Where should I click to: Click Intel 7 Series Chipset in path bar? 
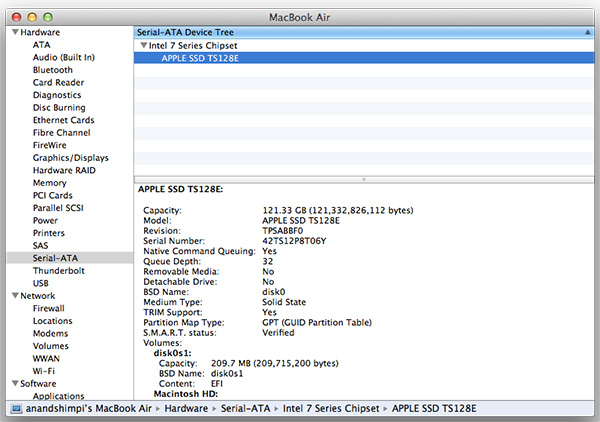331,409
